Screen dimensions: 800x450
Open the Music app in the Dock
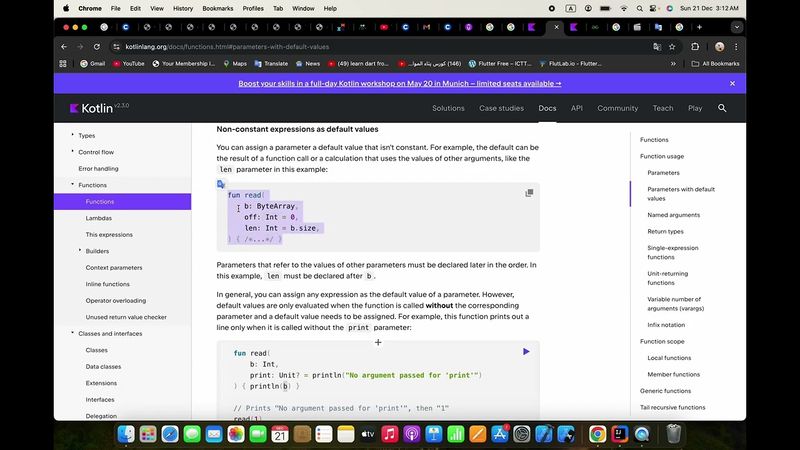click(x=390, y=434)
